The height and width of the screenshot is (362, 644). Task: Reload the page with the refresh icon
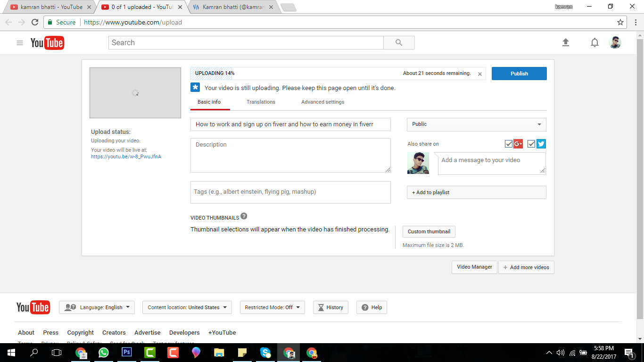pyautogui.click(x=35, y=22)
